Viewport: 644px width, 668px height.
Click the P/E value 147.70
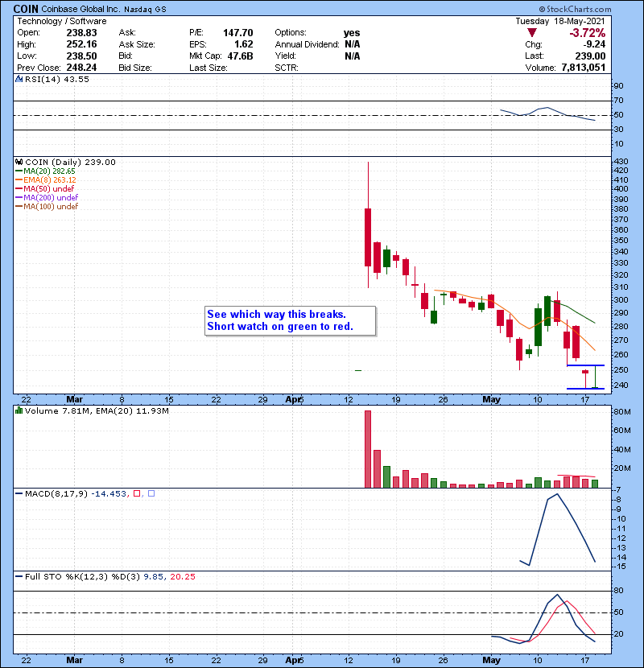237,33
